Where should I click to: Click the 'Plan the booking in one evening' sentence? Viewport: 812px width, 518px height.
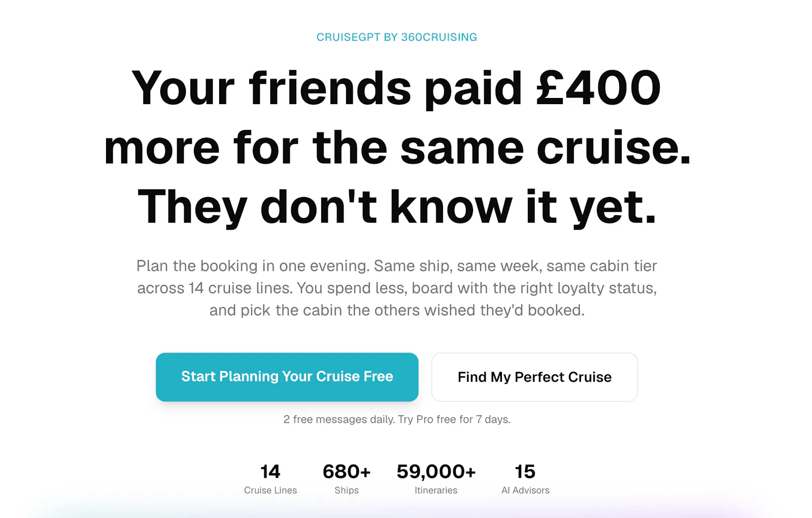[253, 266]
